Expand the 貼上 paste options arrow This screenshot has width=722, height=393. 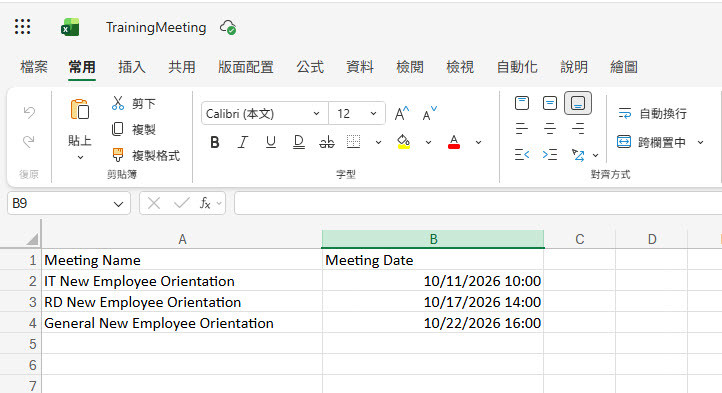pos(80,158)
